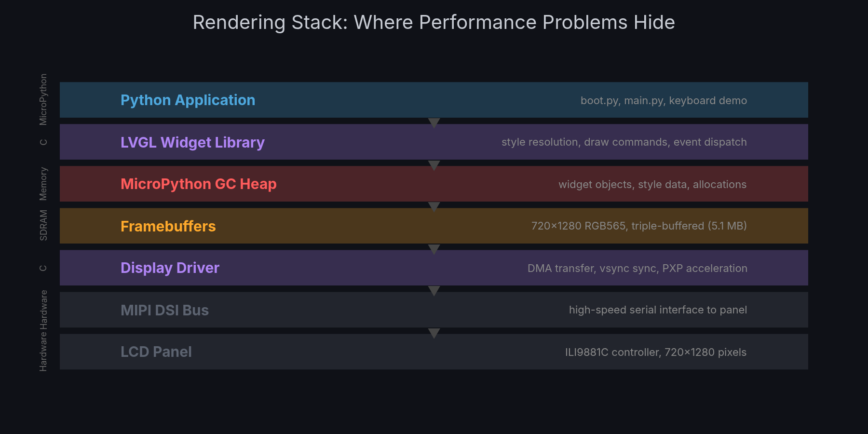
Task: Click the DMA transfer, vsync sync description
Action: (637, 268)
